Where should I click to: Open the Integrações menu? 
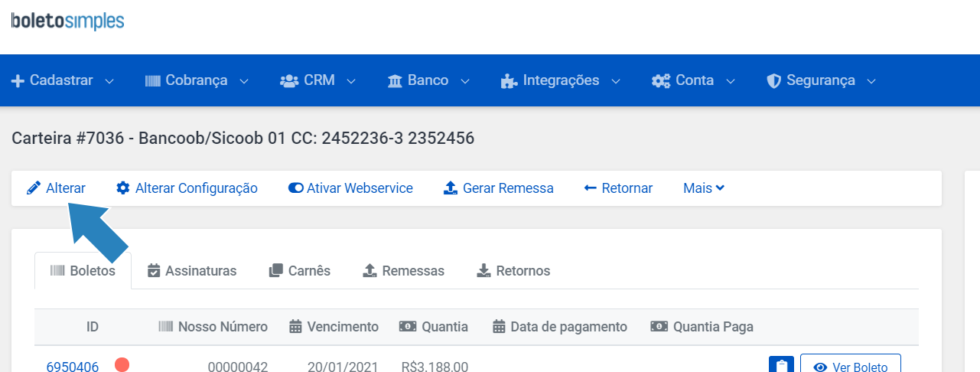[x=561, y=80]
